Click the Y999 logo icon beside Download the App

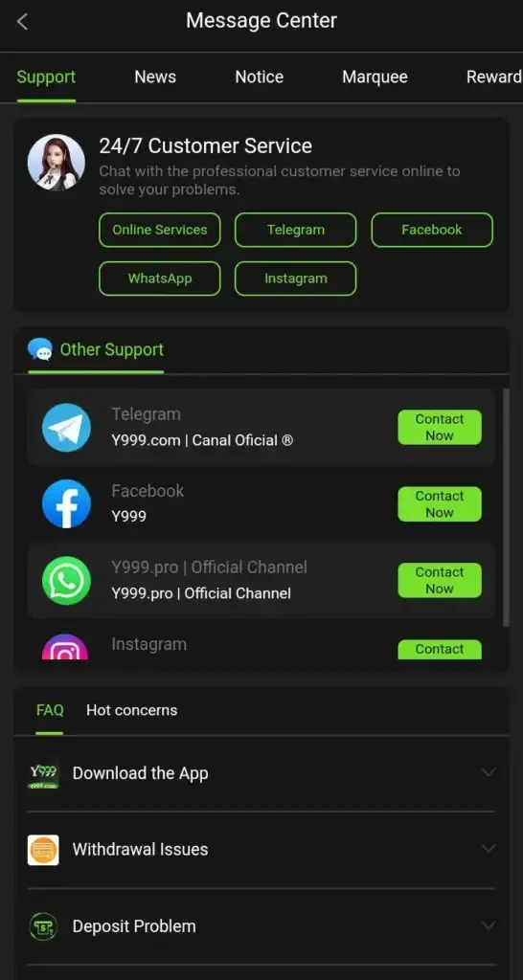coord(43,773)
